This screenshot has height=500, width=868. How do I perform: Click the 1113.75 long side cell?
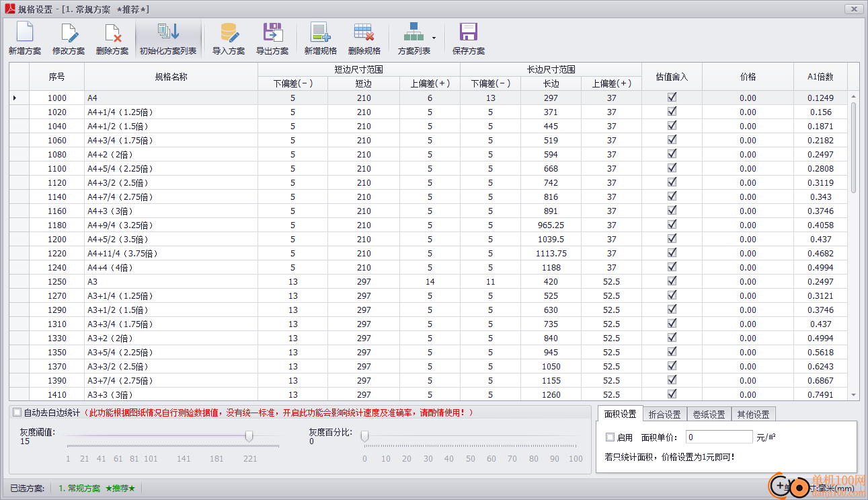coord(551,253)
